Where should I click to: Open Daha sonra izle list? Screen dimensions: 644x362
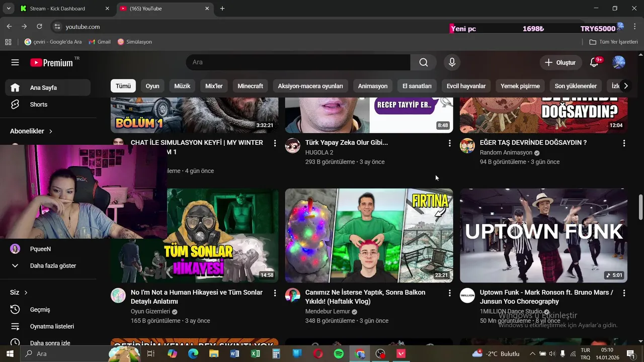(48, 342)
